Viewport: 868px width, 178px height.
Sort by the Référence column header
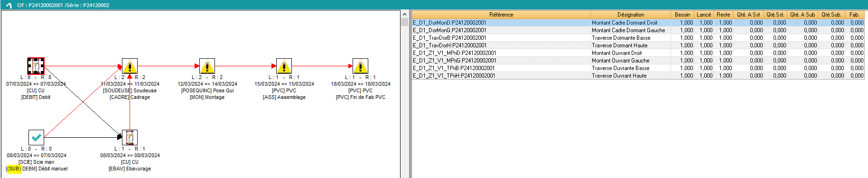click(501, 15)
